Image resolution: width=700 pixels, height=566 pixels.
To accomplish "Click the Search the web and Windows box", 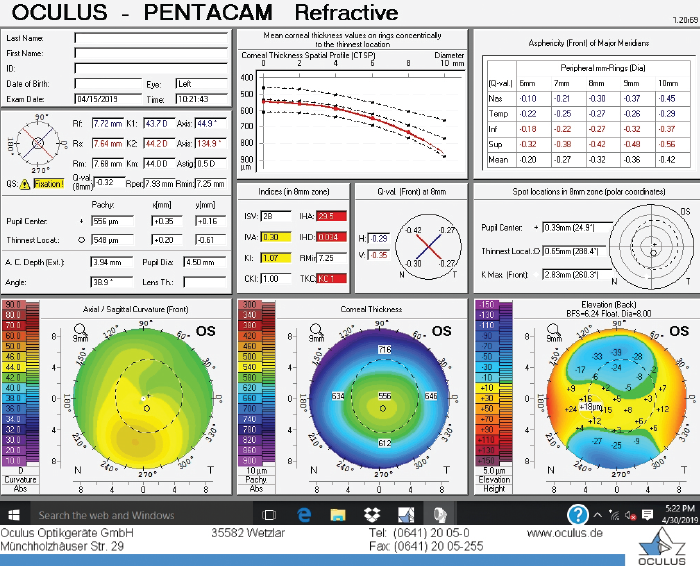I will [x=141, y=515].
